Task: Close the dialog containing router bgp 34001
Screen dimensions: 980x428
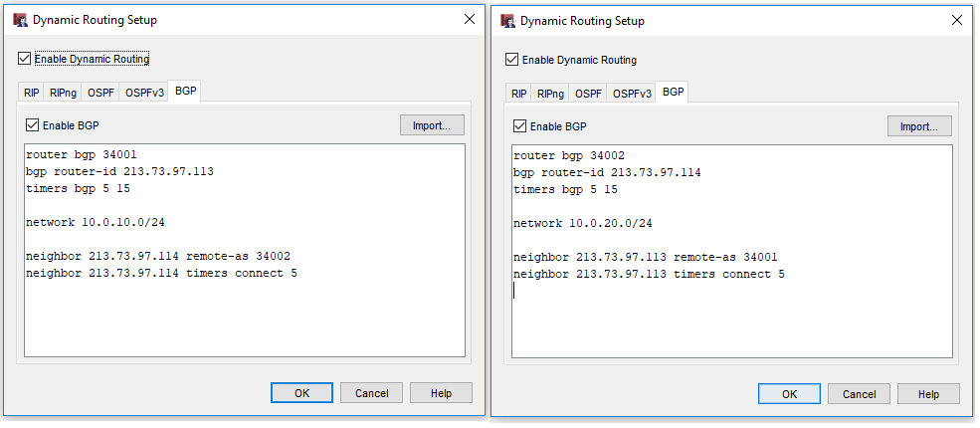Action: click(470, 20)
